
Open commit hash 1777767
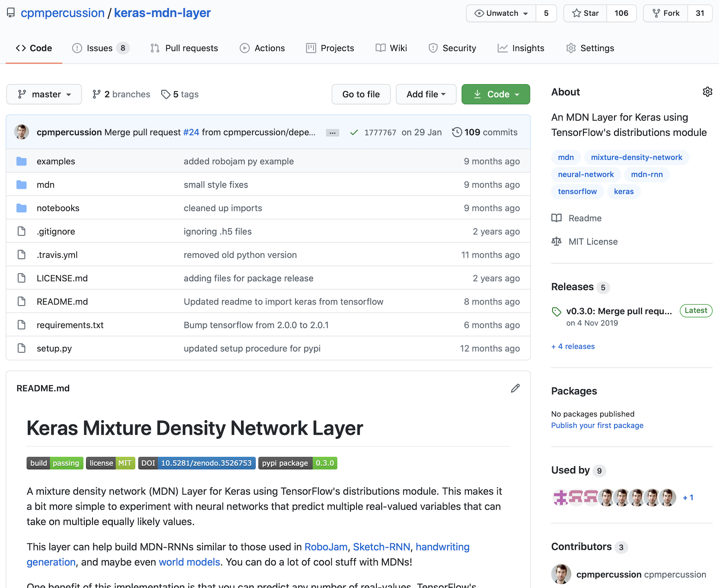(x=380, y=133)
